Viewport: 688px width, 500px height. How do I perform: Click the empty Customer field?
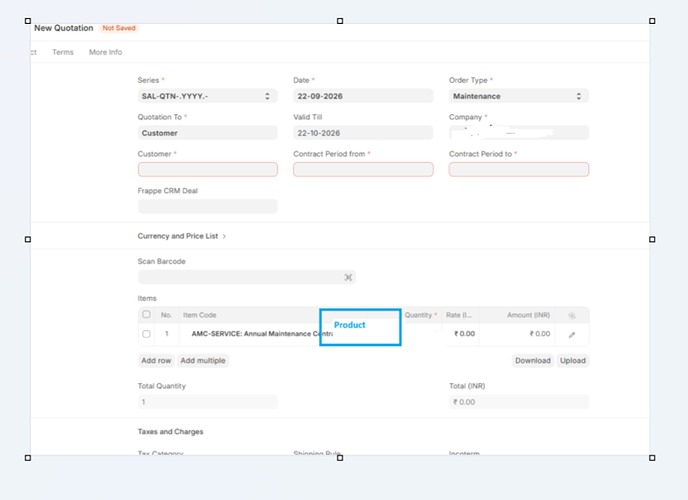(x=208, y=170)
